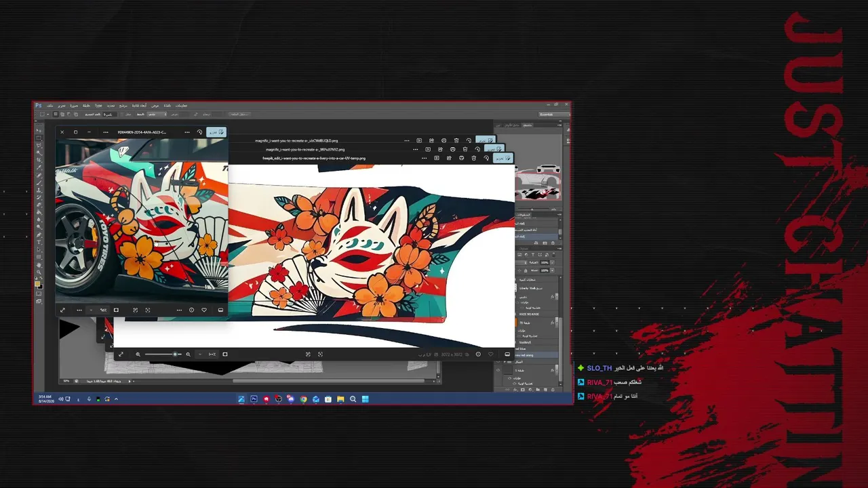This screenshot has height=488, width=868.
Task: Show file info for the F0044909 photo
Action: [x=191, y=310]
